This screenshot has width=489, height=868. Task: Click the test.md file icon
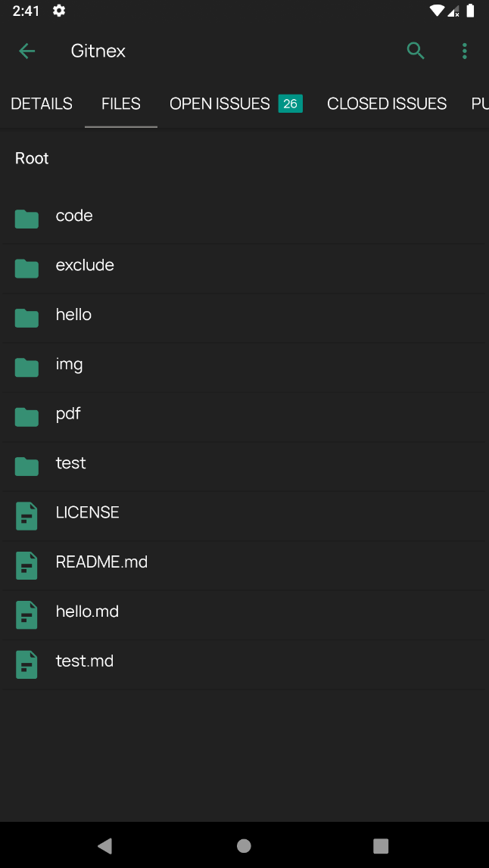pyautogui.click(x=26, y=664)
